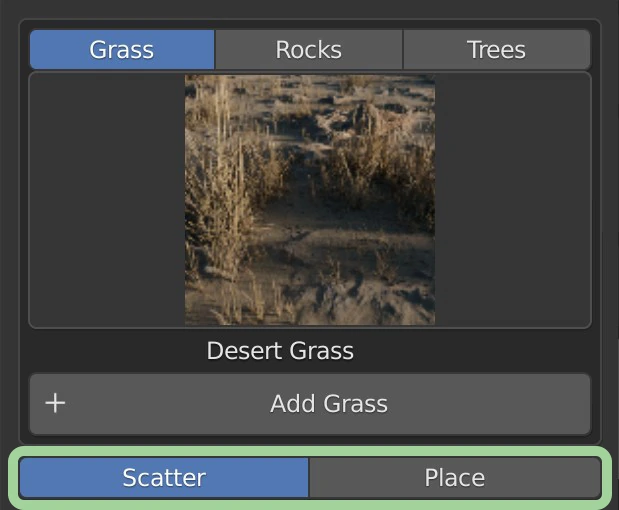Open the Desert Grass asset picker preview
Image resolution: width=619 pixels, height=510 pixels.
[x=309, y=200]
